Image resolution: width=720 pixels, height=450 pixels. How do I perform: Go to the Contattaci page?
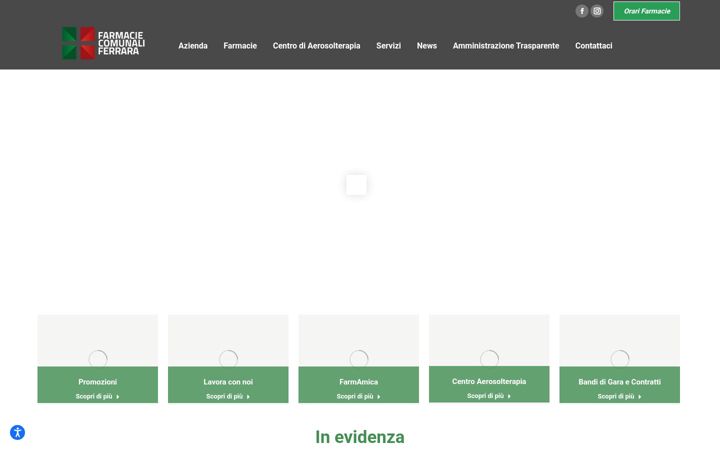(x=593, y=46)
